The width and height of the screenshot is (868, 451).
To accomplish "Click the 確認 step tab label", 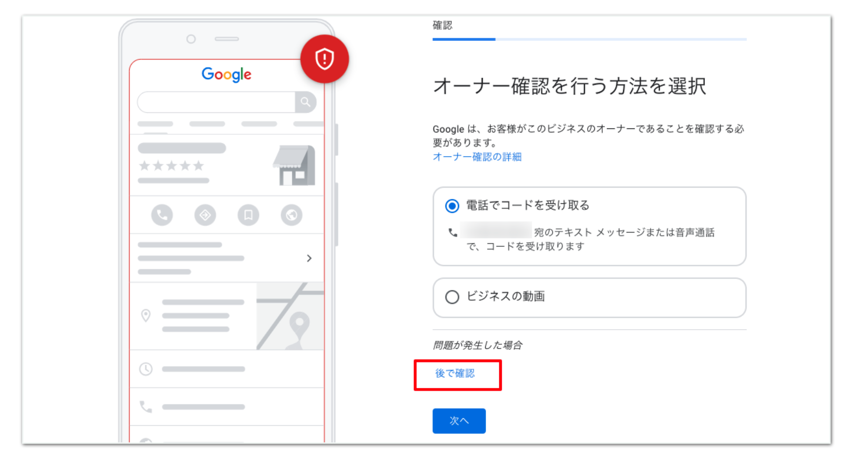I will click(442, 25).
